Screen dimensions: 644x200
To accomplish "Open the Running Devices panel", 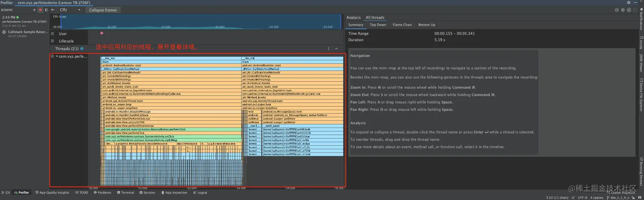I will tap(641, 171).
